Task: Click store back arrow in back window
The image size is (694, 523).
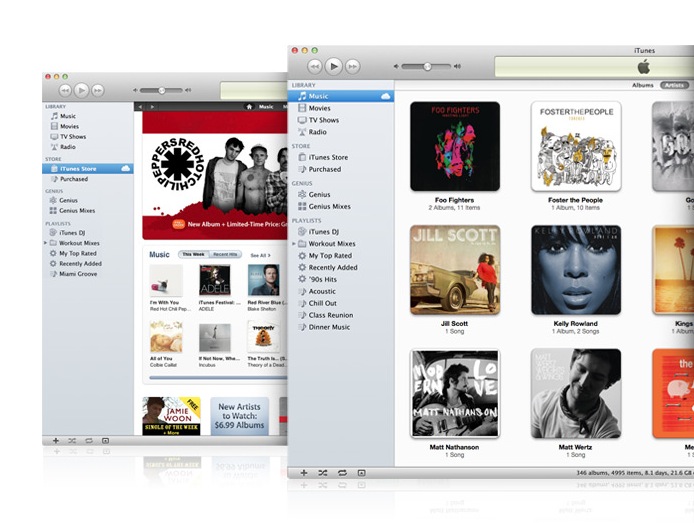Action: click(140, 107)
